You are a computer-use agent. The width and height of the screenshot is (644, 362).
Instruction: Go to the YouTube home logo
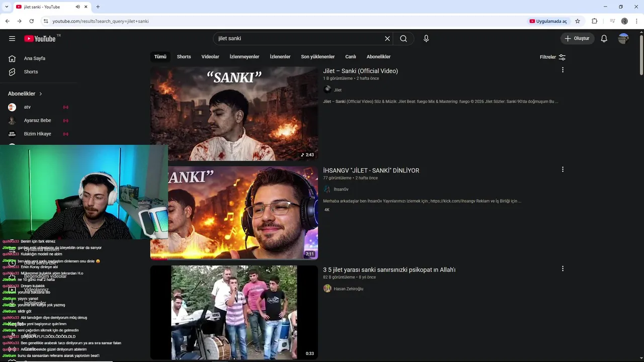click(x=40, y=39)
